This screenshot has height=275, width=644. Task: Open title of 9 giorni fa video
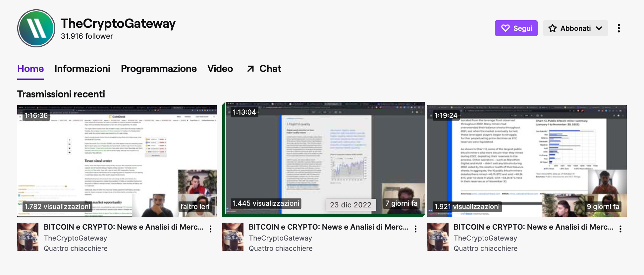pyautogui.click(x=533, y=227)
